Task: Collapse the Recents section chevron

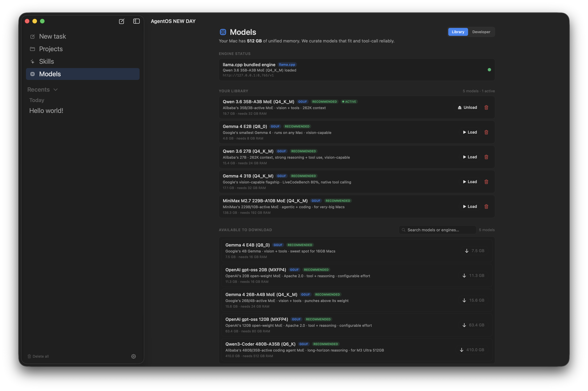Action: click(56, 90)
